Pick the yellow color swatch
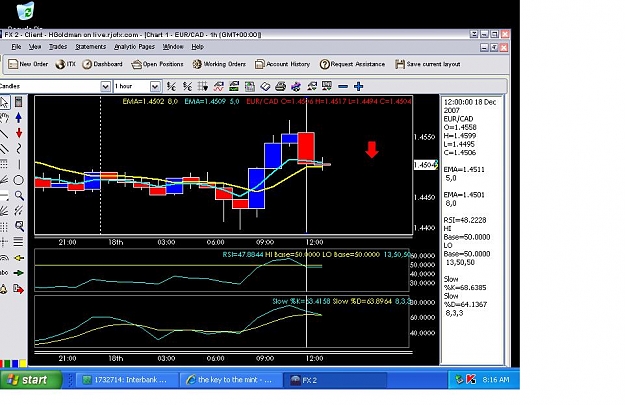The height and width of the screenshot is (405, 625). 23,363
